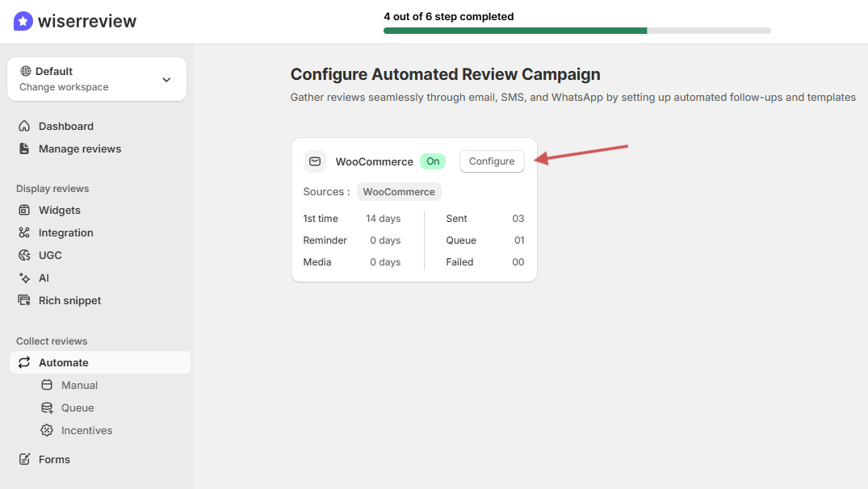Expand the Default workspace chevron
This screenshot has width=868, height=489.
(166, 79)
